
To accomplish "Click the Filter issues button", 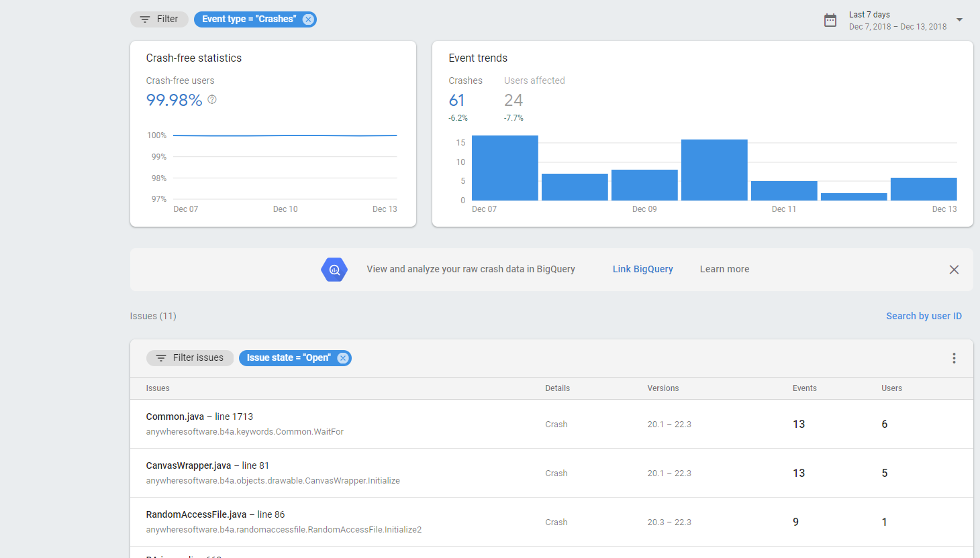I will pyautogui.click(x=190, y=358).
